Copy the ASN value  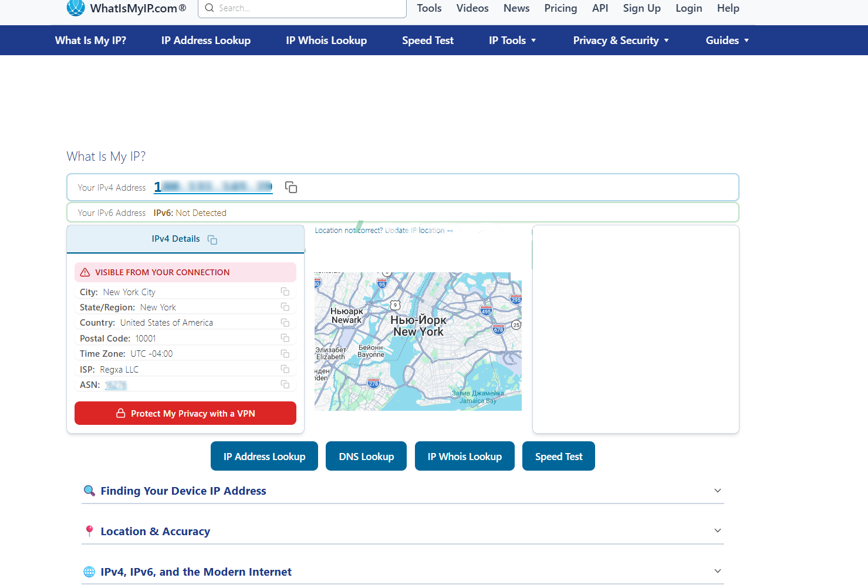[x=285, y=384]
